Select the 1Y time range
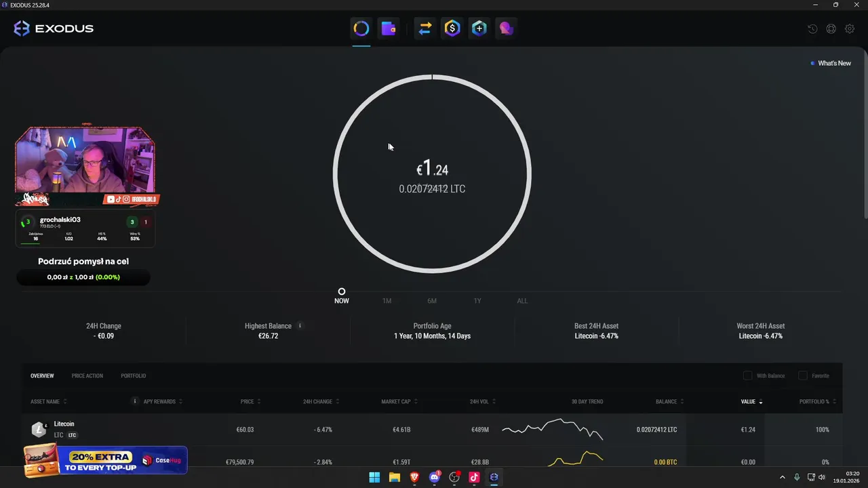Viewport: 868px width, 488px height. click(477, 301)
